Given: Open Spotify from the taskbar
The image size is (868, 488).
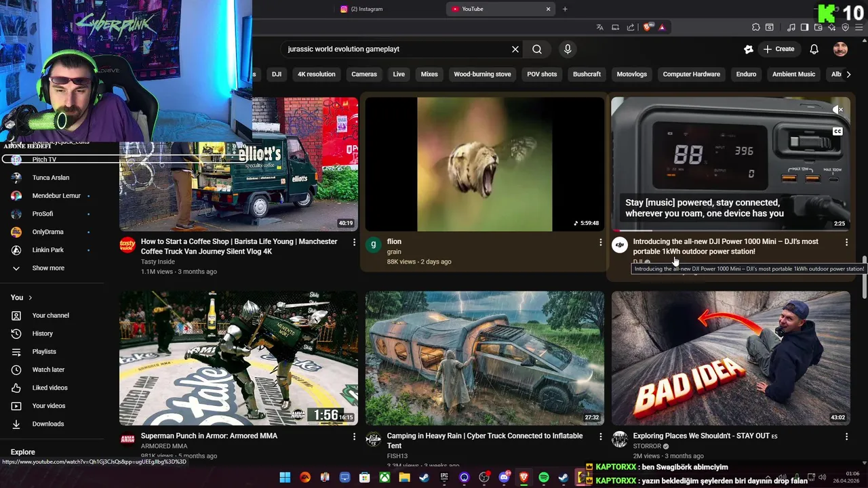Looking at the screenshot, I should tap(543, 478).
